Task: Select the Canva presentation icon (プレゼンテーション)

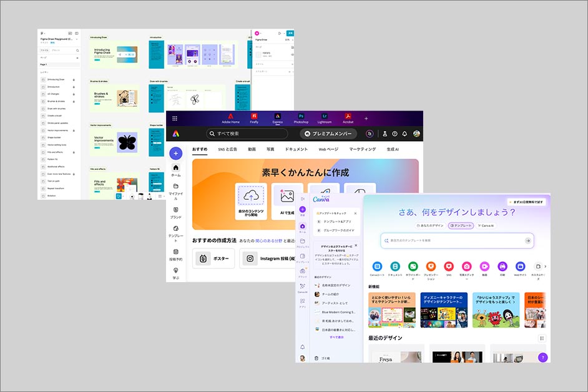Action: 431,267
